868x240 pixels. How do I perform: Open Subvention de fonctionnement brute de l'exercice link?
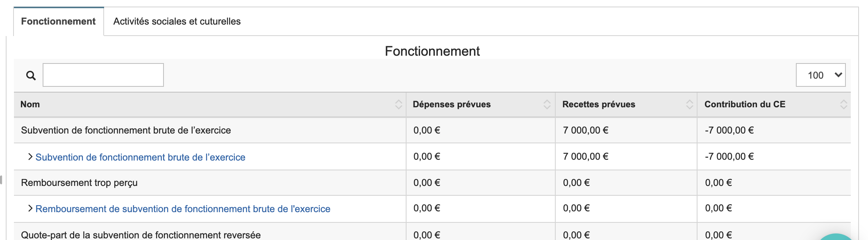coord(140,157)
